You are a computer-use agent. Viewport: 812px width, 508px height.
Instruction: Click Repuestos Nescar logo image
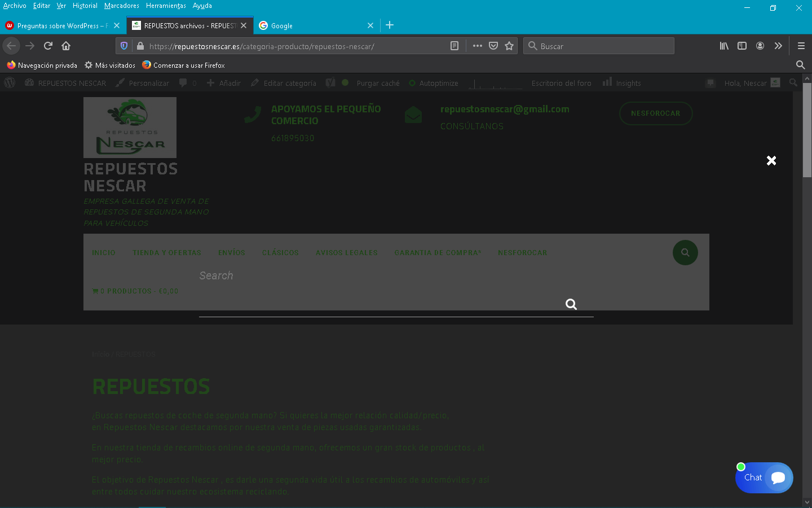pos(130,128)
